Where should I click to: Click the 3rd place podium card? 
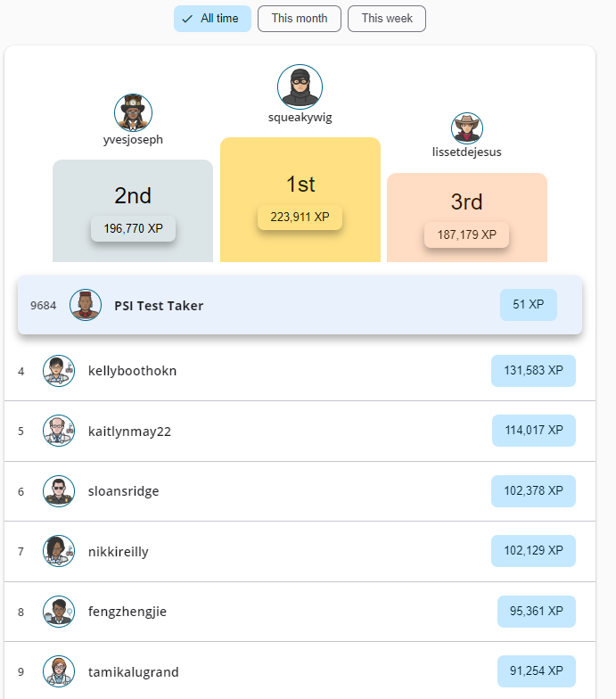pos(466,203)
